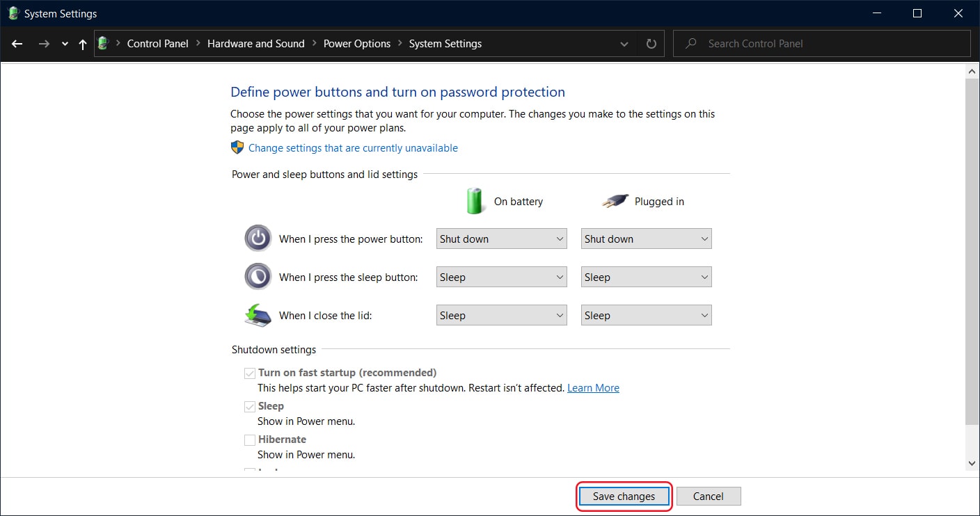Viewport: 980px width, 516px height.
Task: Click the green battery icon
Action: pyautogui.click(x=475, y=201)
